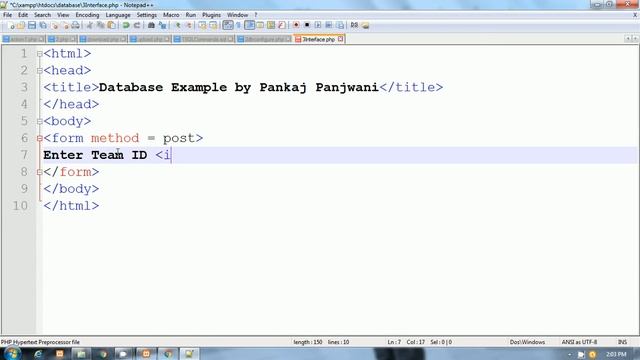The image size is (640, 360).
Task: Cut selection using the scissors icon
Action: click(90, 25)
